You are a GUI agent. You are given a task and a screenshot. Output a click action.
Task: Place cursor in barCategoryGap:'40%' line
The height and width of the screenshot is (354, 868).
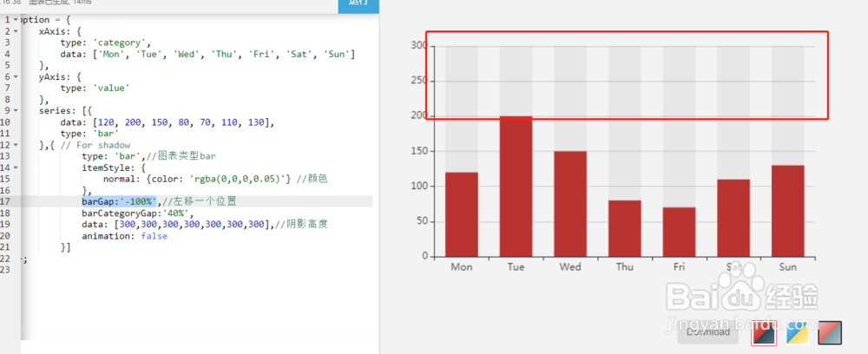click(138, 213)
